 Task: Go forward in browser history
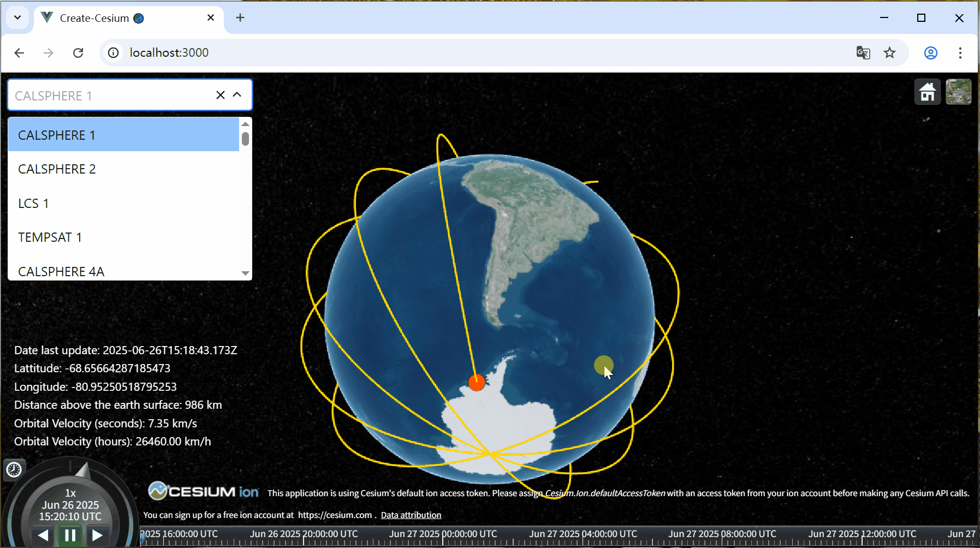(49, 52)
